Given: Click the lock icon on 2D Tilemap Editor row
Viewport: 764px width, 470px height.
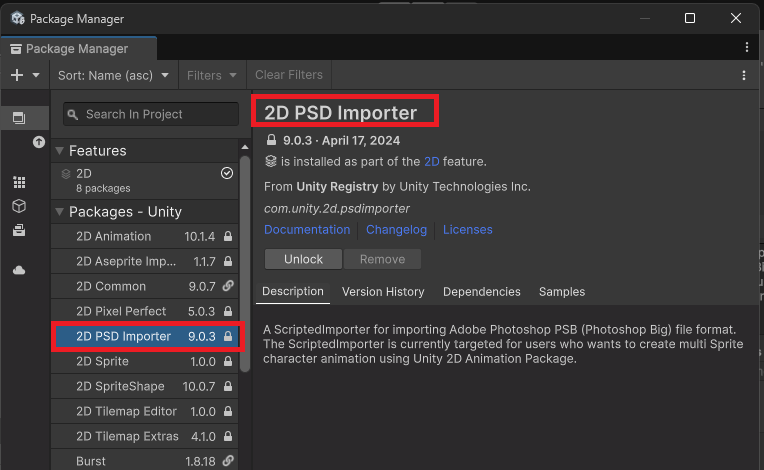Looking at the screenshot, I should [x=228, y=412].
